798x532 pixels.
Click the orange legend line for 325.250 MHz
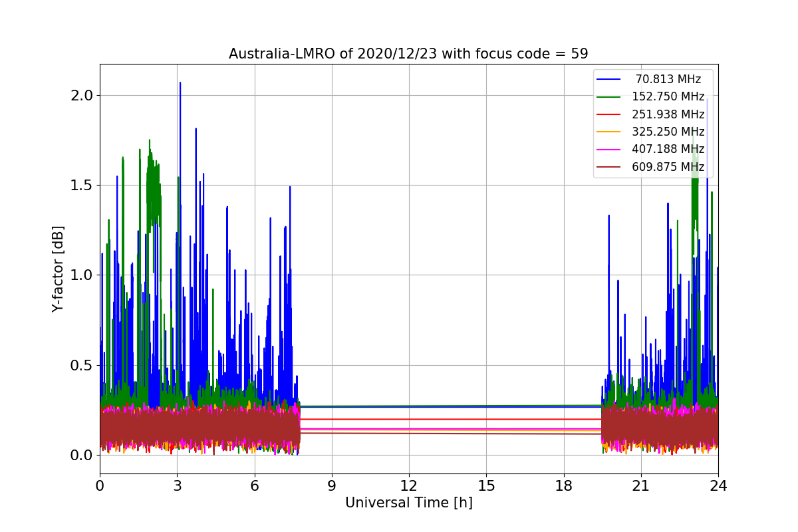point(609,132)
